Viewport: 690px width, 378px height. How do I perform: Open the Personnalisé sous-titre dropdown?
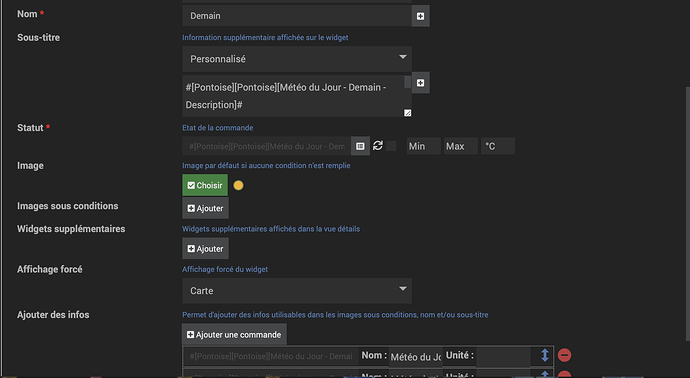[x=297, y=59]
